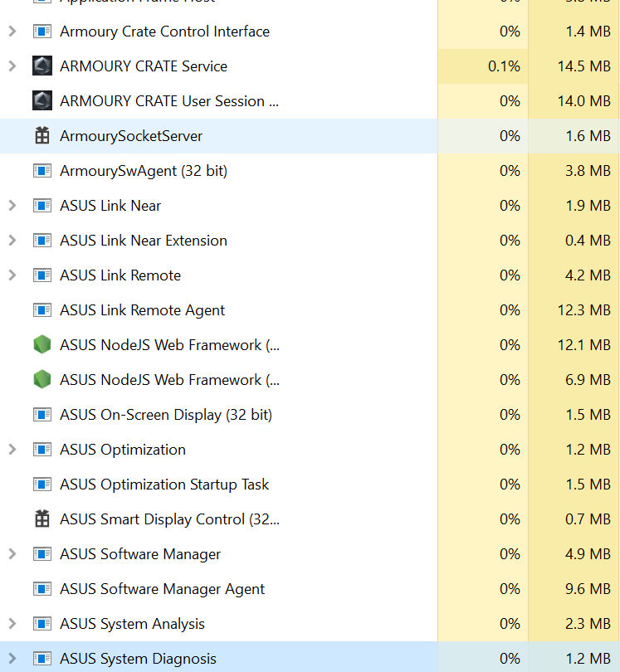
Task: Click the 0.1% CPU value of ARMOURY CRATE Service
Action: pyautogui.click(x=504, y=66)
